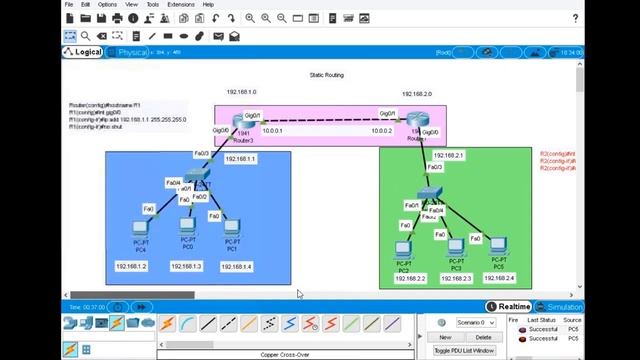This screenshot has width=640, height=360.
Task: Open the Scenario 0 dropdown
Action: pyautogui.click(x=476, y=322)
